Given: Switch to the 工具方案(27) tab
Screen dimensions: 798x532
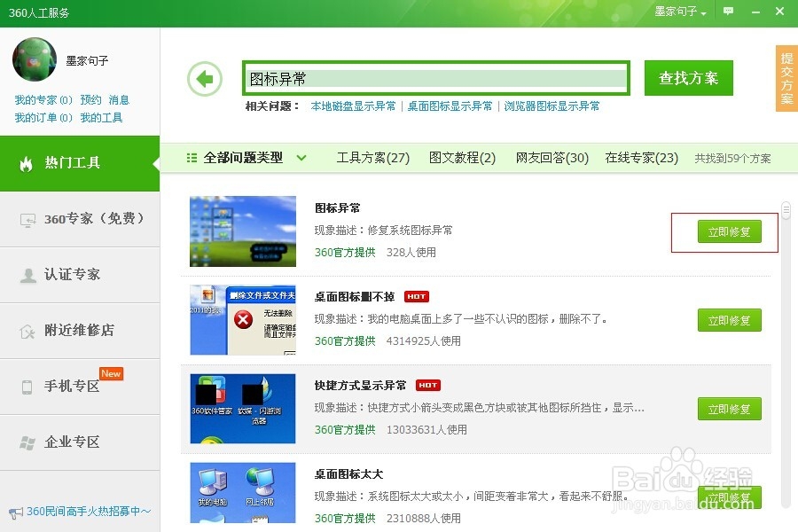Looking at the screenshot, I should coord(372,156).
